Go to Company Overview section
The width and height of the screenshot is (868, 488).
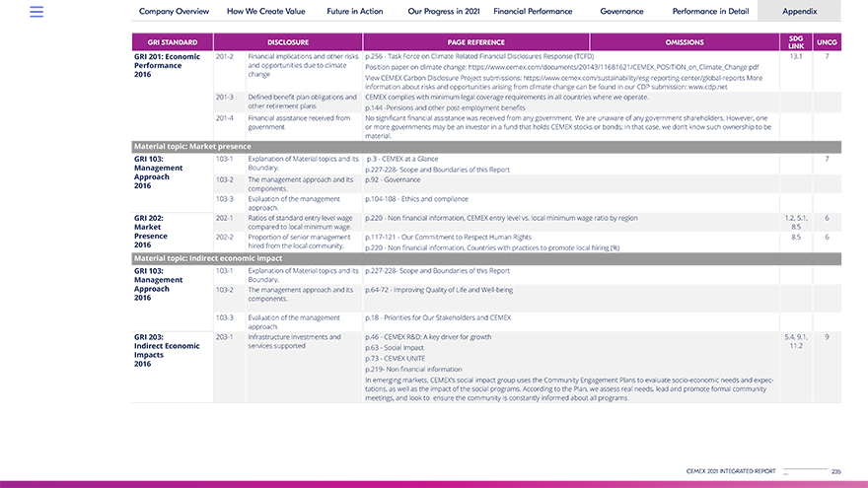tap(174, 11)
